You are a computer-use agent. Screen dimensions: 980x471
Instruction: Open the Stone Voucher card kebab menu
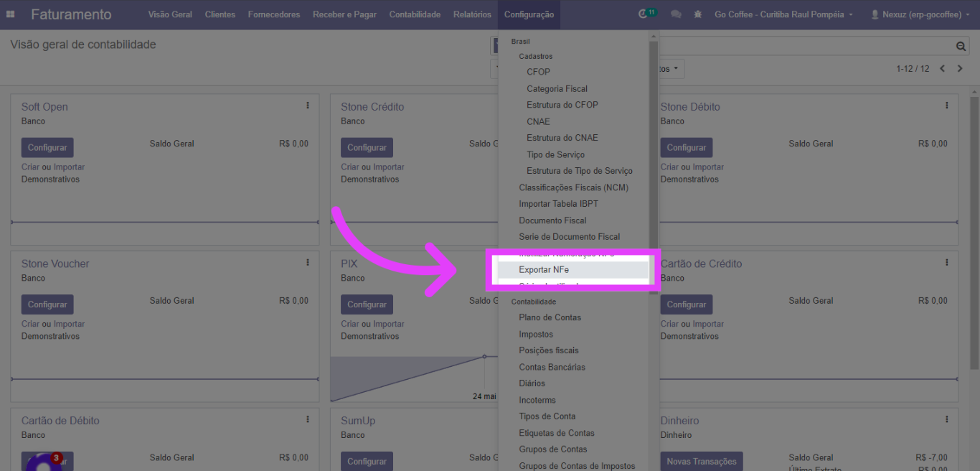[308, 263]
